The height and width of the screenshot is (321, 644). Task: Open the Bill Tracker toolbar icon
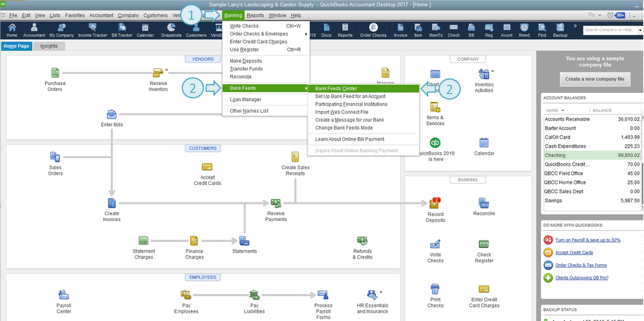(x=122, y=30)
